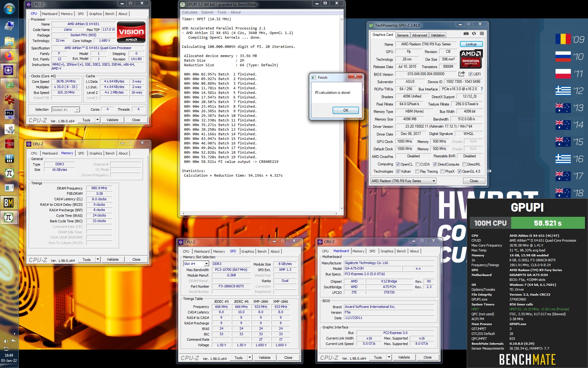Screen dimensions: 588x368
Task: Click the TechPowerUp GPU-Z title bar icon
Action: 371,25
